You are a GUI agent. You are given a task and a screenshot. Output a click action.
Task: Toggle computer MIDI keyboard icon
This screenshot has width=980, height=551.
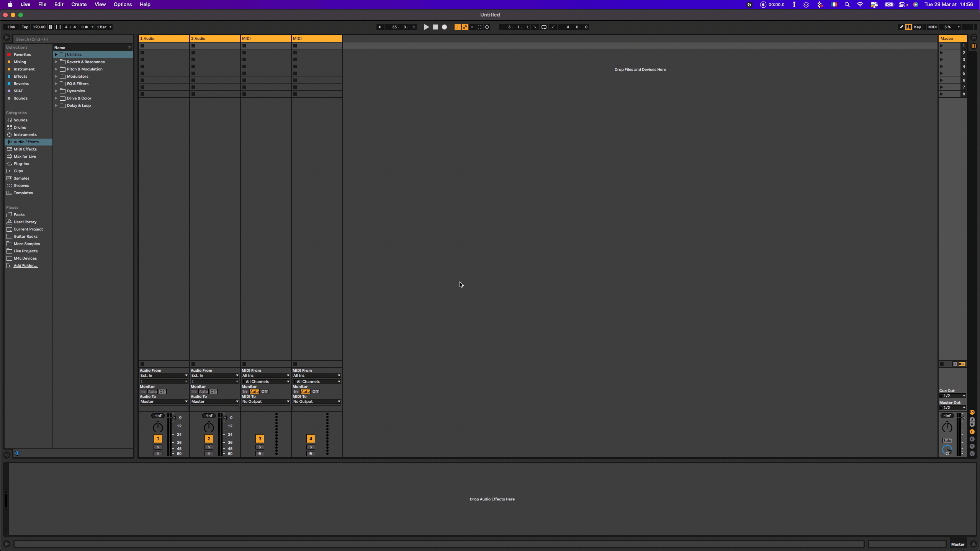pos(908,27)
